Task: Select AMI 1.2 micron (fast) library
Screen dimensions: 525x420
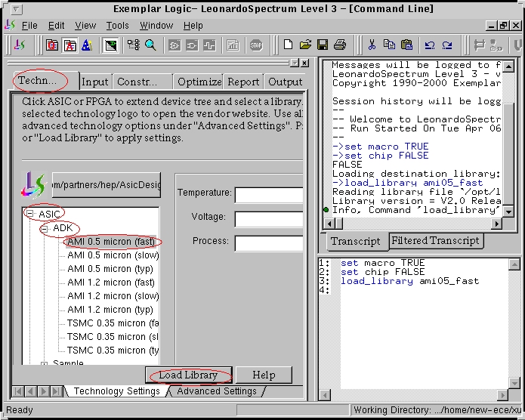Action: 111,283
